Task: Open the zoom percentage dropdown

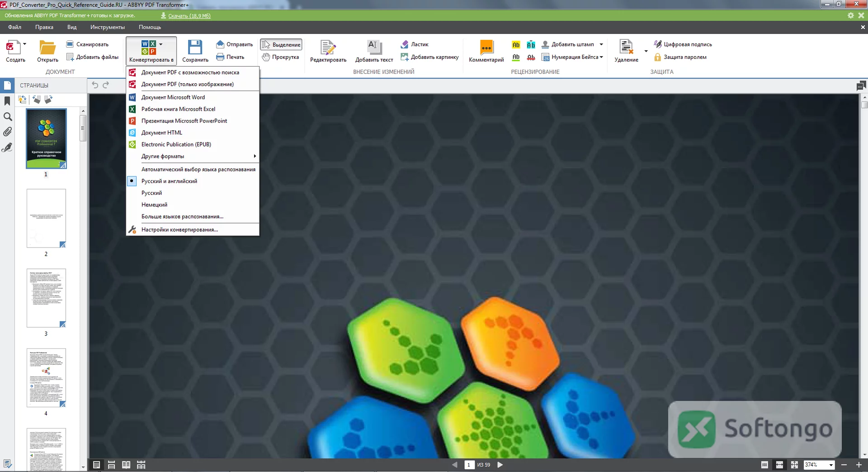Action: tap(831, 465)
